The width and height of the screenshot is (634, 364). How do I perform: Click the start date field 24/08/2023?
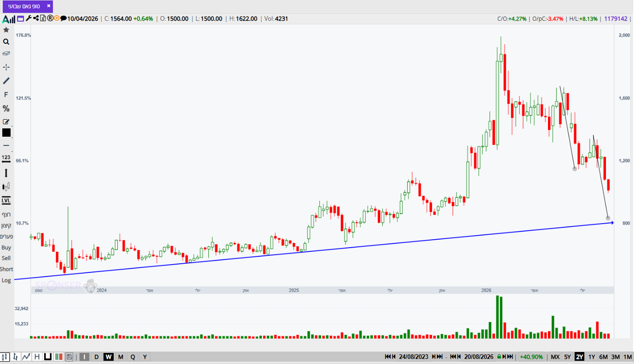click(413, 357)
